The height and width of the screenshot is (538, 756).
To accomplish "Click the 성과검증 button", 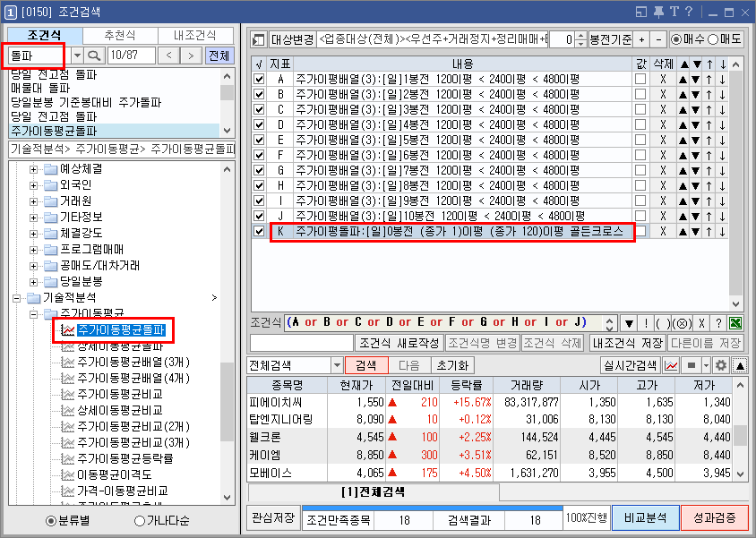I will point(715,518).
